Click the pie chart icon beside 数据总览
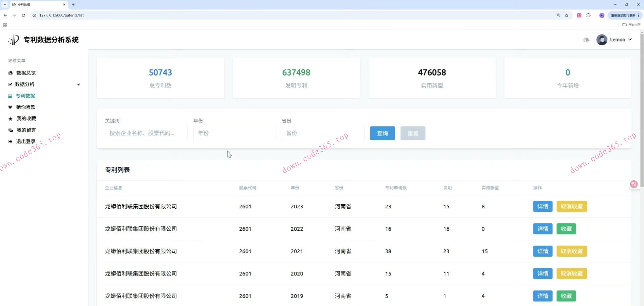The width and height of the screenshot is (644, 306). pyautogui.click(x=10, y=73)
